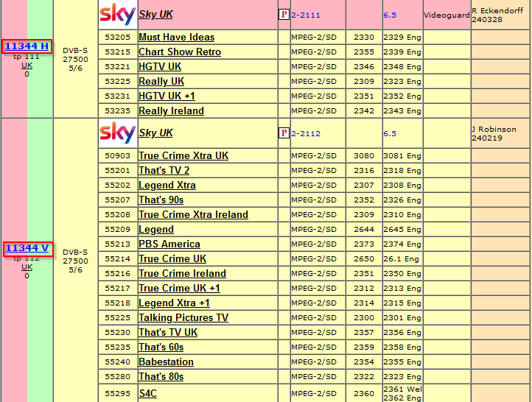
Task: Open the That's TV UK channel link
Action: coord(168,333)
